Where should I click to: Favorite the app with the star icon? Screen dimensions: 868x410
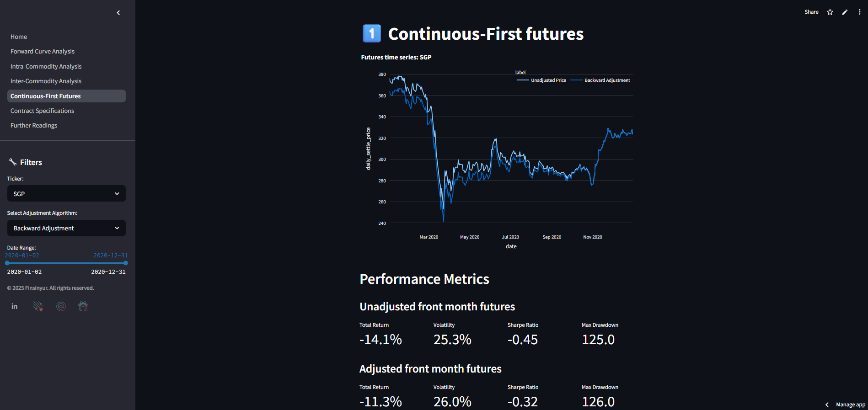tap(830, 12)
